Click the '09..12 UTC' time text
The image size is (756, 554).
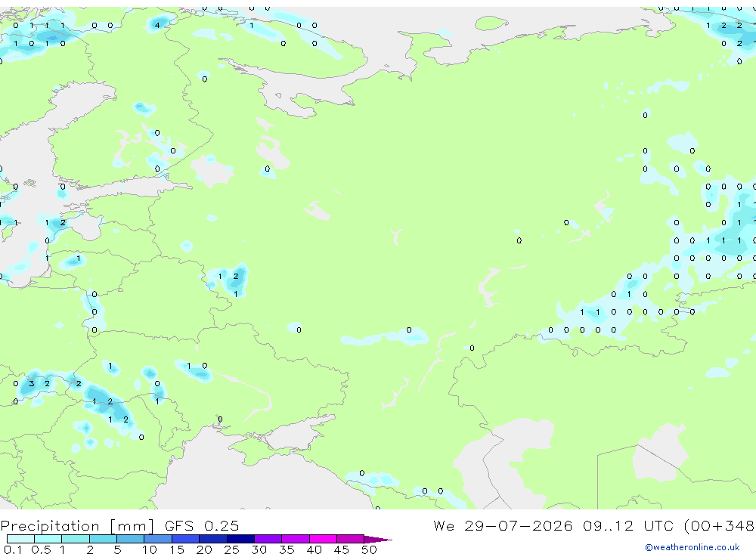[x=630, y=525]
